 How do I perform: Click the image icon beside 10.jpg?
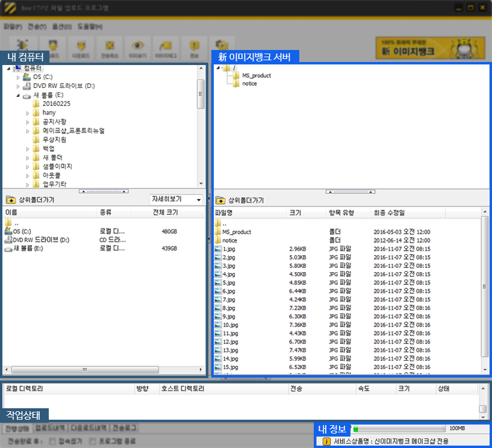click(x=218, y=325)
